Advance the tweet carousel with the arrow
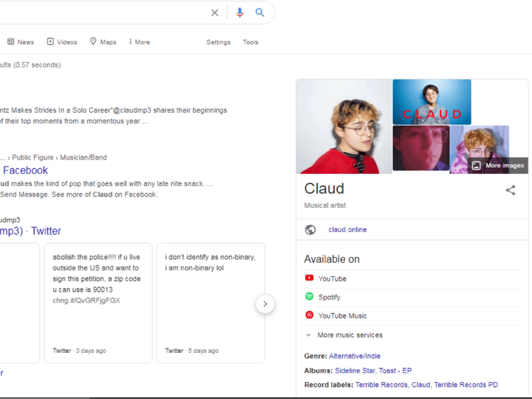Viewport: 532px width, 399px height. (265, 304)
